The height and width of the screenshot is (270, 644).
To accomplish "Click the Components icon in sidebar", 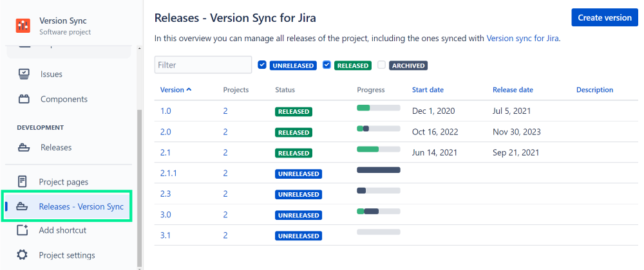I will [x=24, y=99].
